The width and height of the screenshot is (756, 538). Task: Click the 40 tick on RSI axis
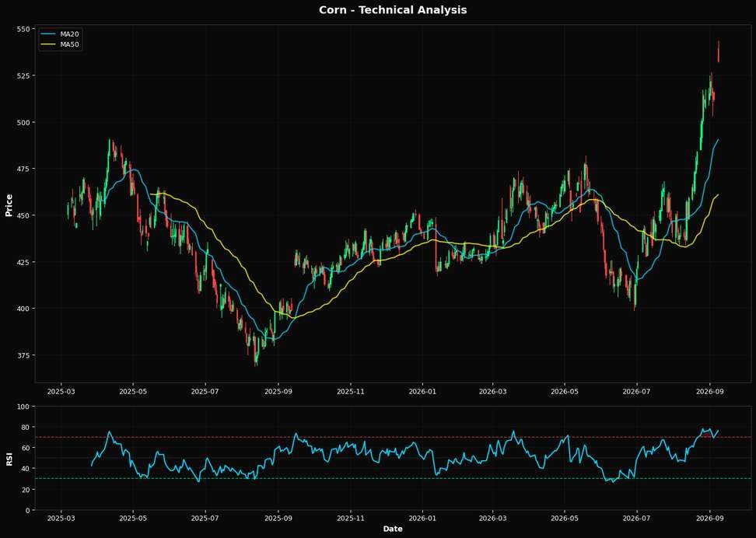point(25,469)
